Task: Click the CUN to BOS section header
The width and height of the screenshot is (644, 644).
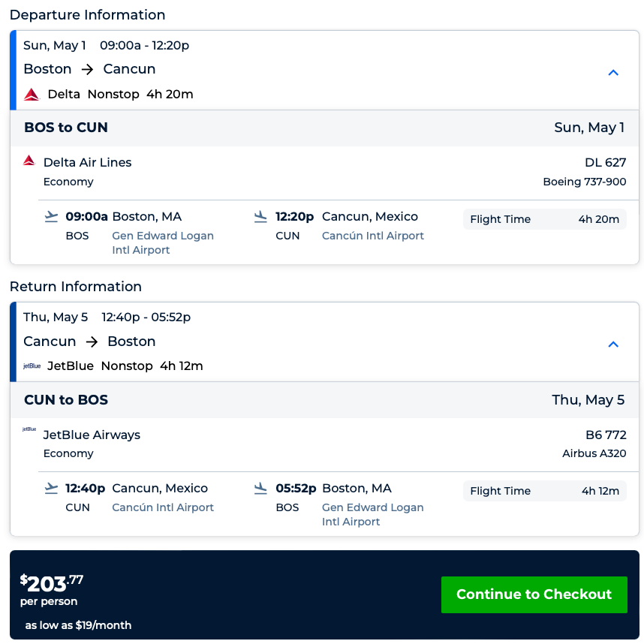Action: click(66, 400)
